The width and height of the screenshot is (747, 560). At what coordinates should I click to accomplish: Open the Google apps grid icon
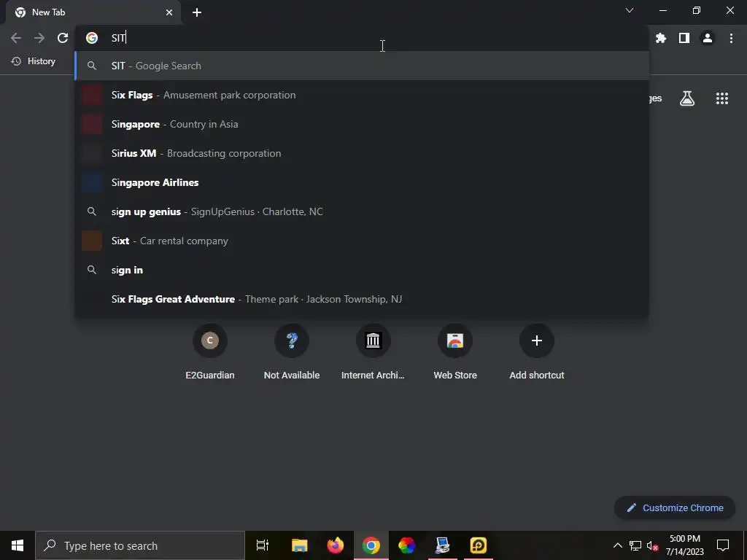(x=722, y=98)
